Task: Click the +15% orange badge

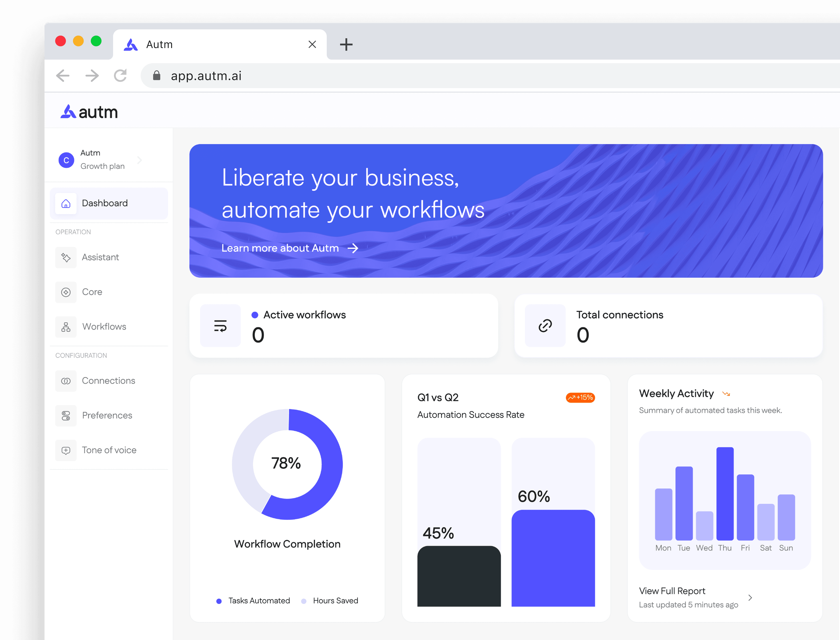Action: pos(580,398)
